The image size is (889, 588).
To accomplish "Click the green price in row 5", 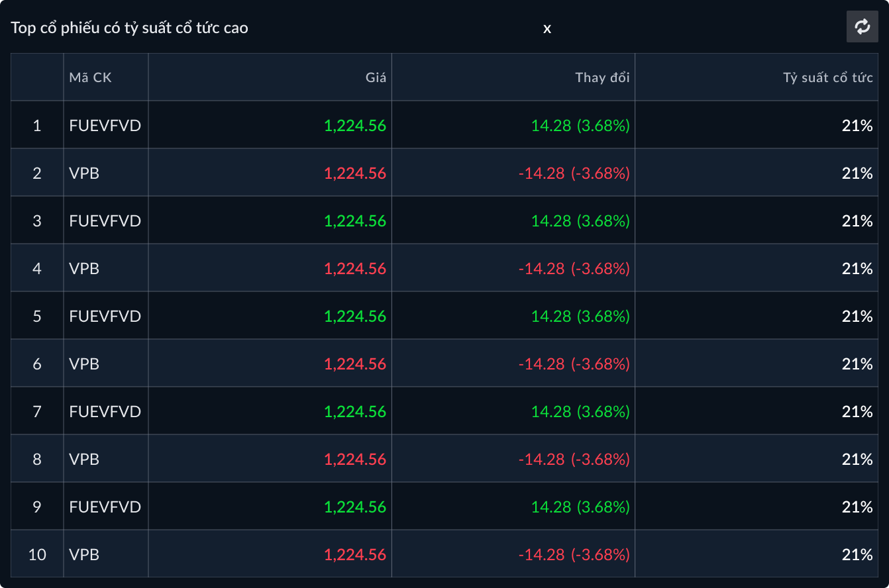I will pos(355,316).
